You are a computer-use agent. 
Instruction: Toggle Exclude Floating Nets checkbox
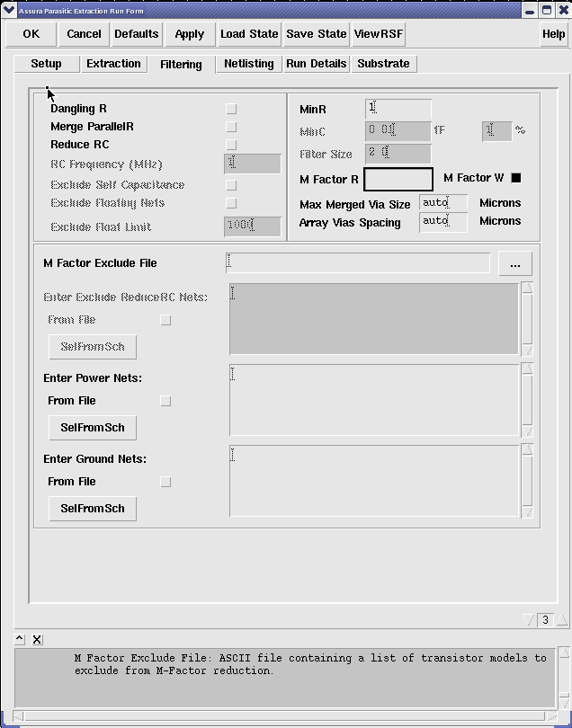(x=231, y=203)
